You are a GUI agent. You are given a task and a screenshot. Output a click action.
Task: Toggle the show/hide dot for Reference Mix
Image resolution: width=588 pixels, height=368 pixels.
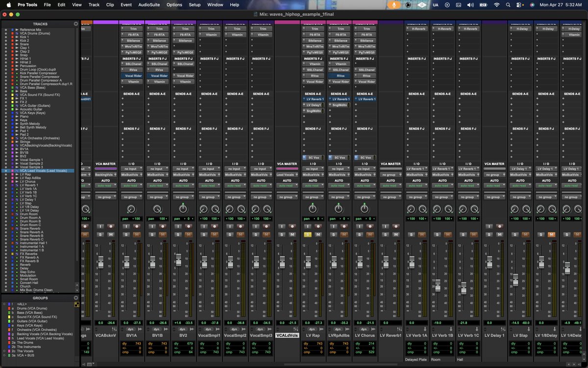coord(5,30)
